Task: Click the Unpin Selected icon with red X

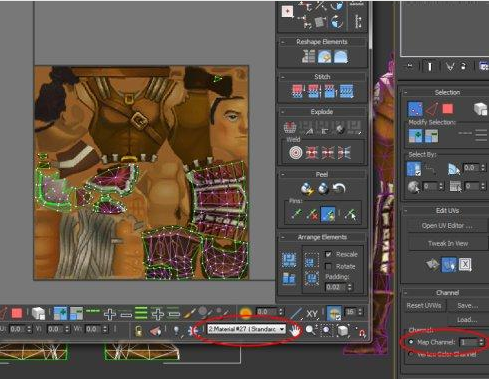Action: pos(312,214)
